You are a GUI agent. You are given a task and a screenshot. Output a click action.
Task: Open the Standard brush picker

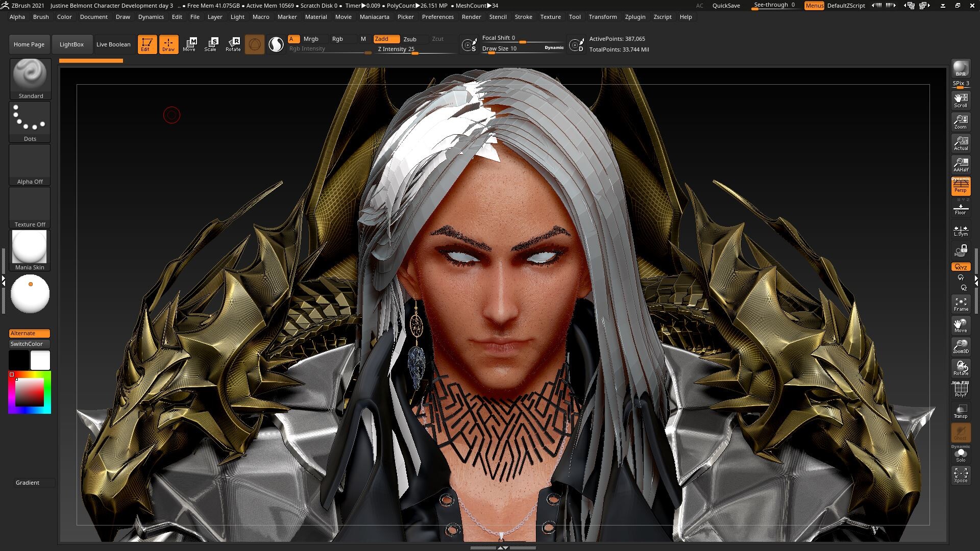coord(30,79)
